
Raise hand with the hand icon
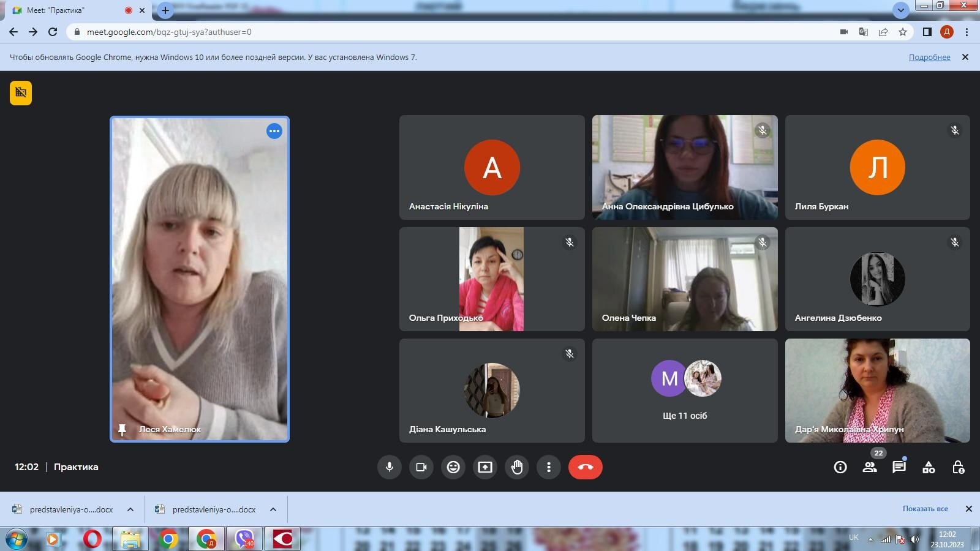[x=517, y=467]
